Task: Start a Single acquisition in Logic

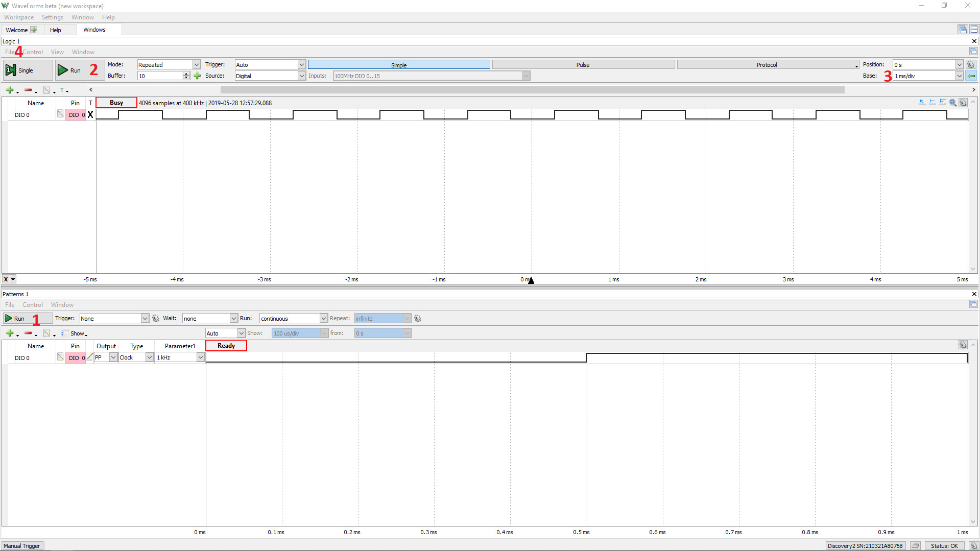Action: pyautogui.click(x=28, y=70)
